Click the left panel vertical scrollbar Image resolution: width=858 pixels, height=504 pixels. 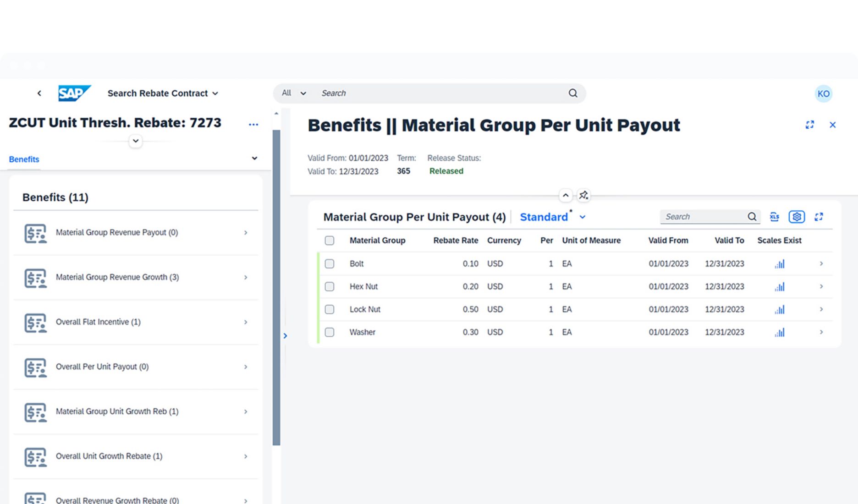276,287
